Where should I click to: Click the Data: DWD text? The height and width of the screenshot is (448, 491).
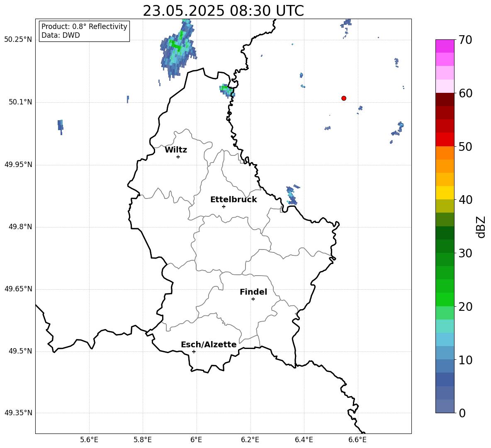[61, 35]
